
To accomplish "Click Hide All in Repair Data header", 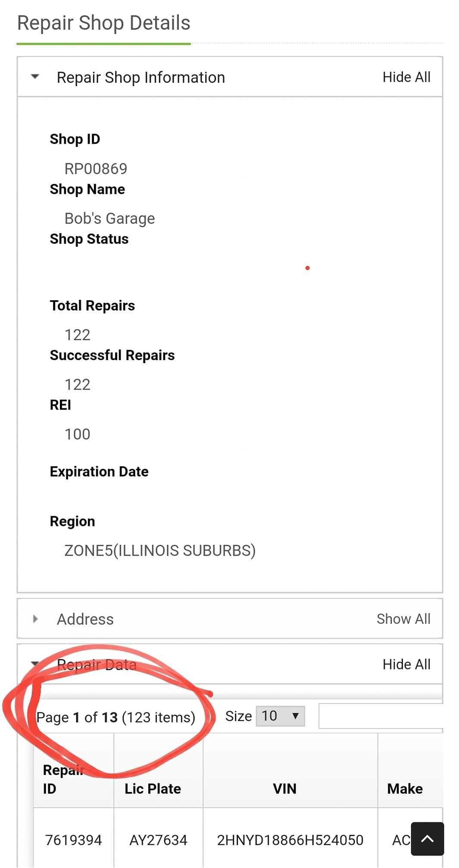I will (406, 664).
